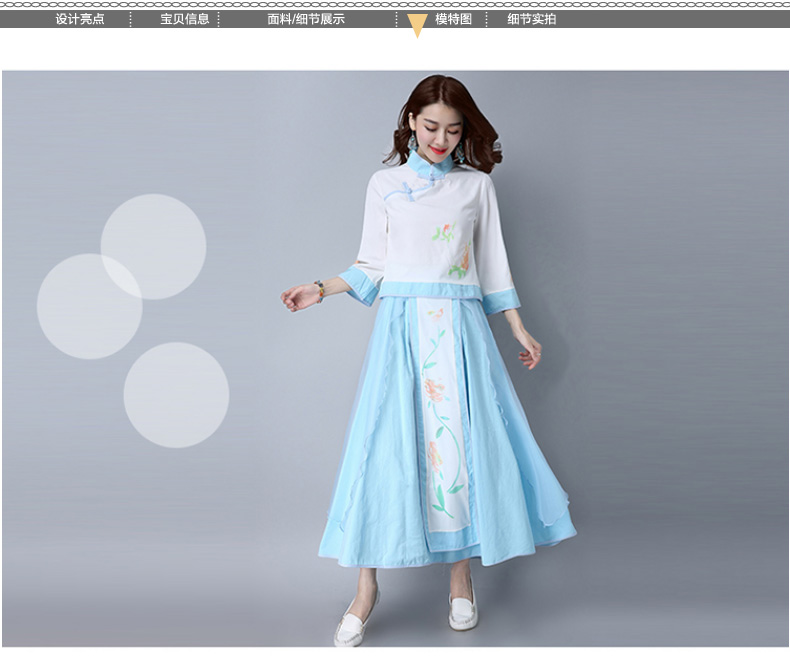Viewport: 790px width, 661px height.
Task: Click the orange triangle section marker
Action: pos(418,26)
